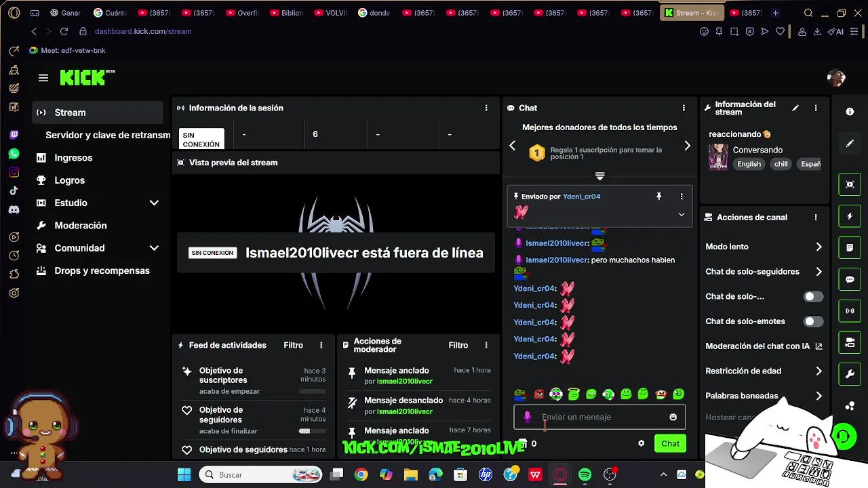Select Stream in left navigation
The height and width of the screenshot is (488, 868).
point(99,113)
